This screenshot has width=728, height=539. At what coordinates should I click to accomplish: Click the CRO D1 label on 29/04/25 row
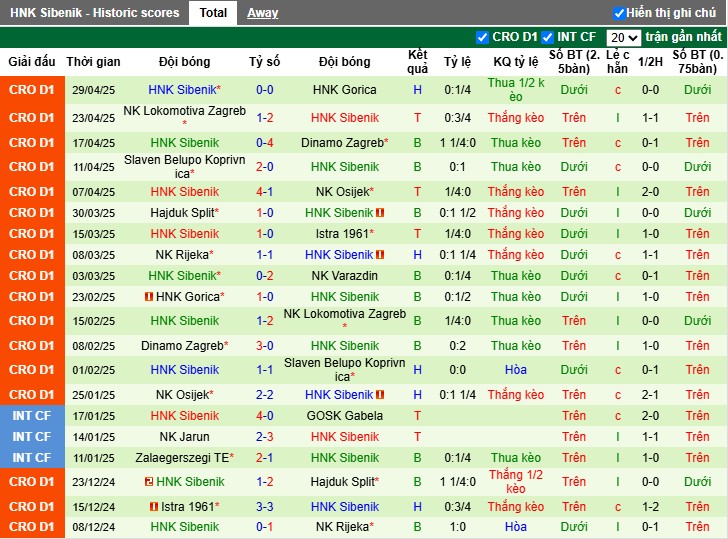(x=32, y=90)
